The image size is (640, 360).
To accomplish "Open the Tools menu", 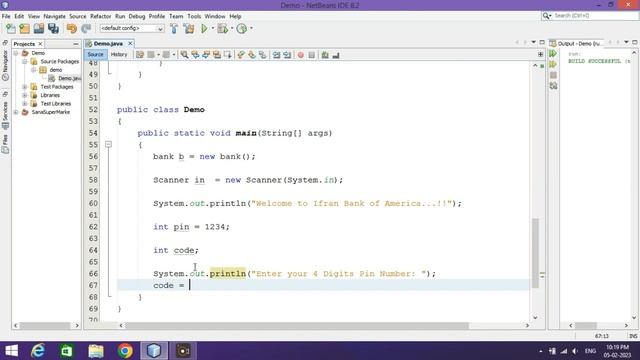I will [x=194, y=16].
